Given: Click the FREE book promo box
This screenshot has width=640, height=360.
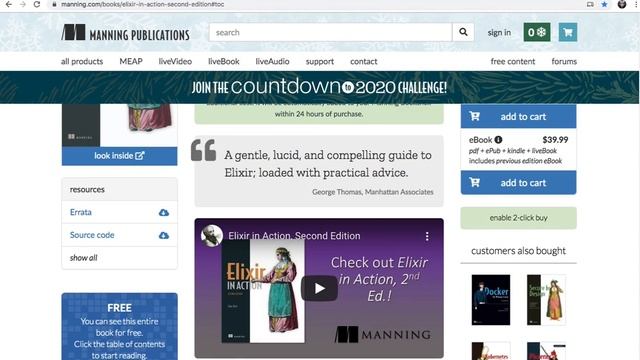Looking at the screenshot, I should 120,327.
